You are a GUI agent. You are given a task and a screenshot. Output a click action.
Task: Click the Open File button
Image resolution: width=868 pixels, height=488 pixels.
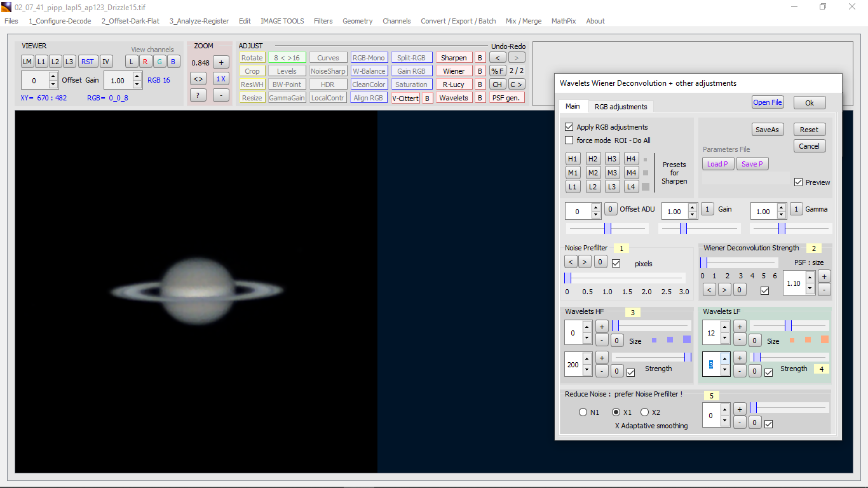[768, 102]
